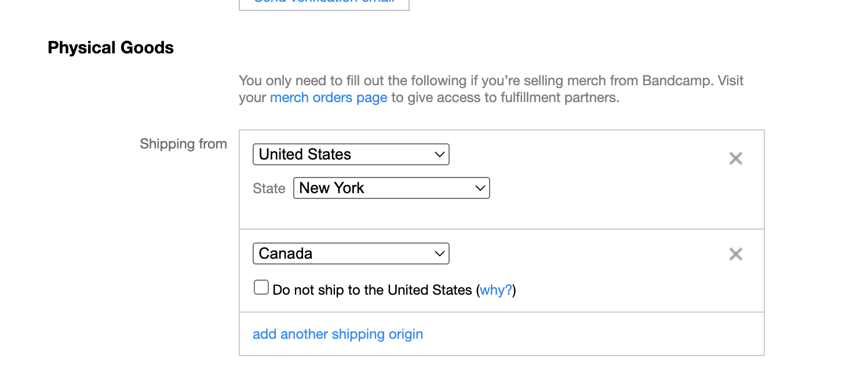Click the chevron arrow on Canada selector

440,253
